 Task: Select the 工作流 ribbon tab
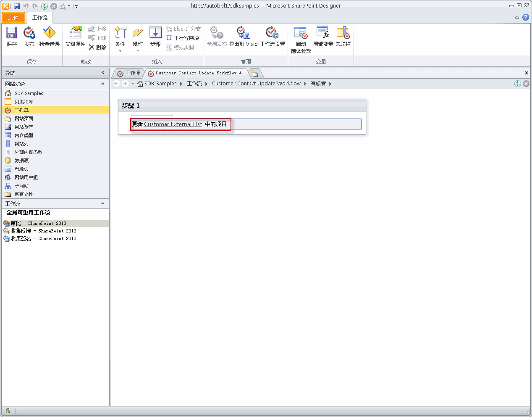point(40,18)
